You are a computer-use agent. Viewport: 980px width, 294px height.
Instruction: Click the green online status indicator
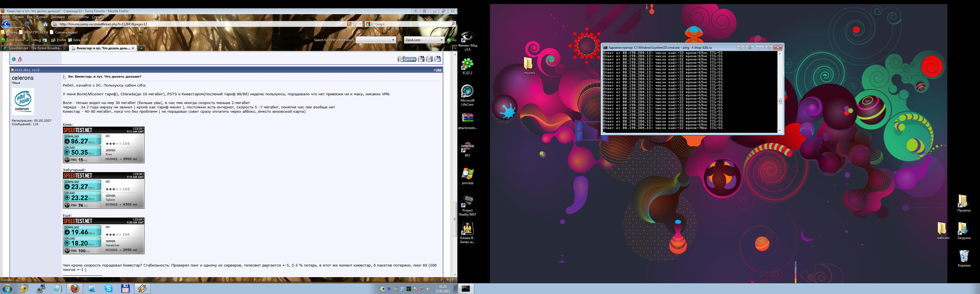click(14, 59)
